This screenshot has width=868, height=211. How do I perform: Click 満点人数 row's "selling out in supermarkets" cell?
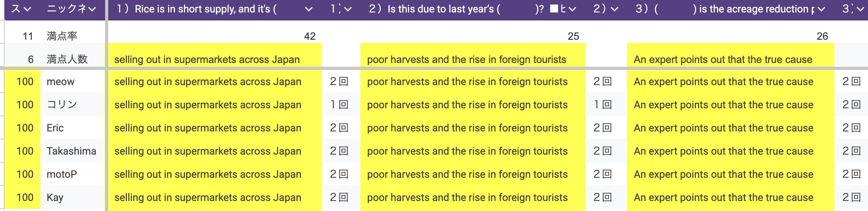click(207, 59)
